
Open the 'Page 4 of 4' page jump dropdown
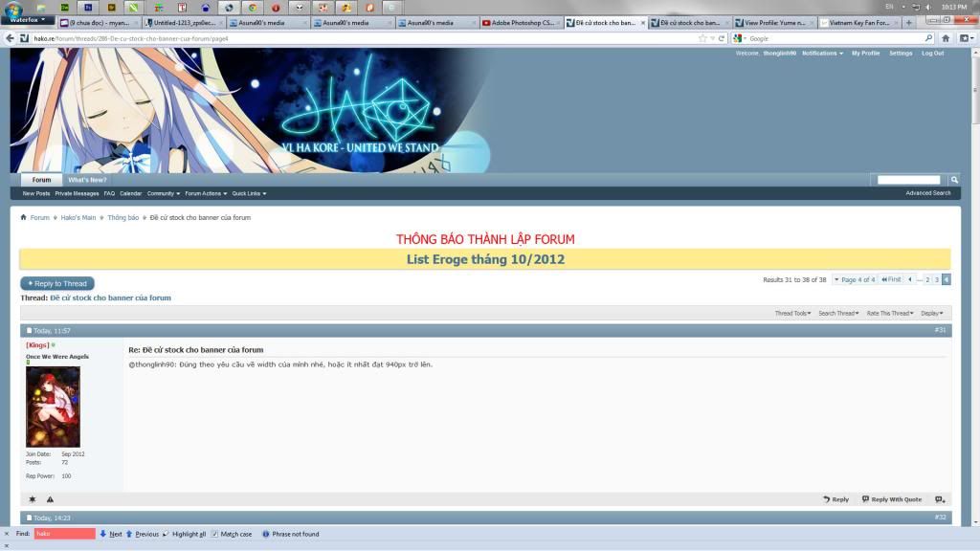[855, 280]
